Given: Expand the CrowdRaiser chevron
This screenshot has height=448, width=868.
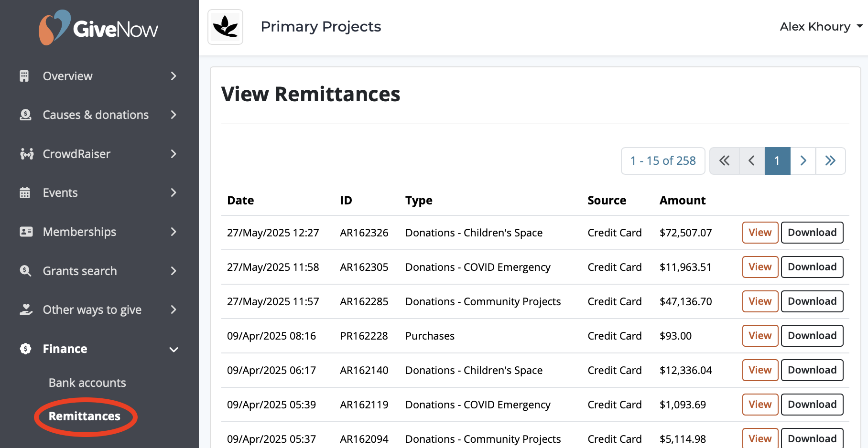Looking at the screenshot, I should click(x=174, y=154).
